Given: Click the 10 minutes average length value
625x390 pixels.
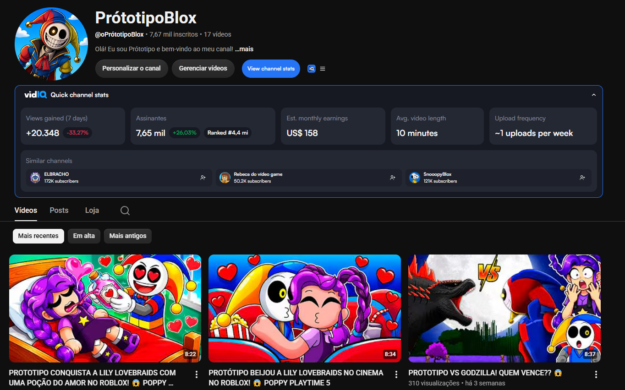Looking at the screenshot, I should (x=417, y=133).
